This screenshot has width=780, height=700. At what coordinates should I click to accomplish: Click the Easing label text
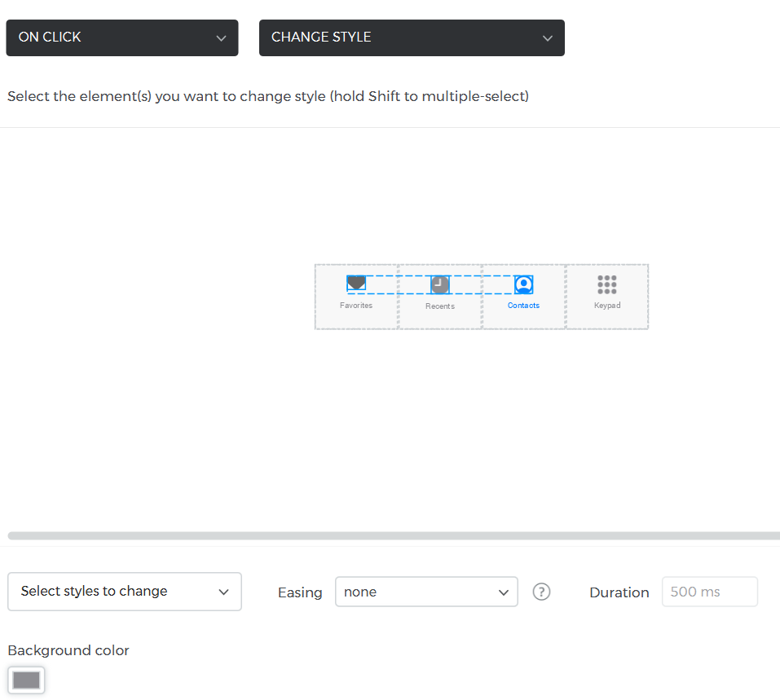pos(300,592)
